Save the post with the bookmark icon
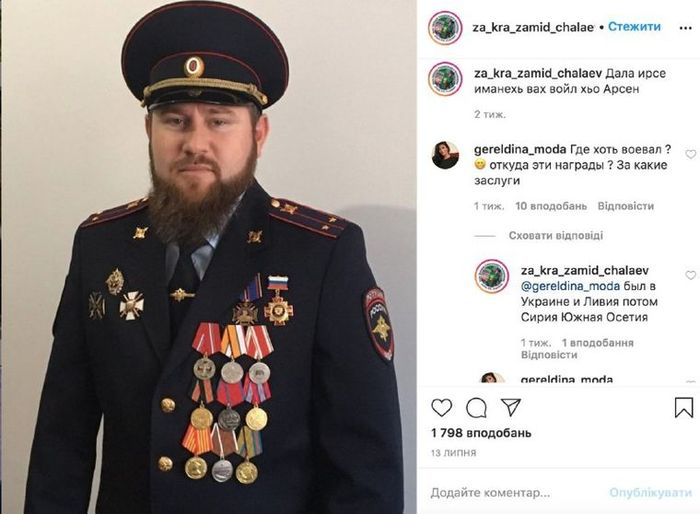The image size is (700, 514). click(x=683, y=407)
